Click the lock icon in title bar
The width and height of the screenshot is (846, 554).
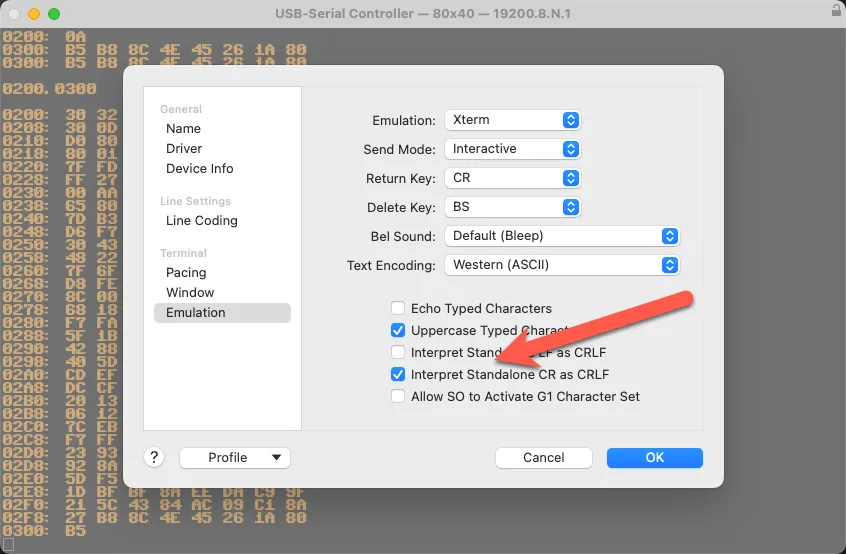tap(835, 11)
